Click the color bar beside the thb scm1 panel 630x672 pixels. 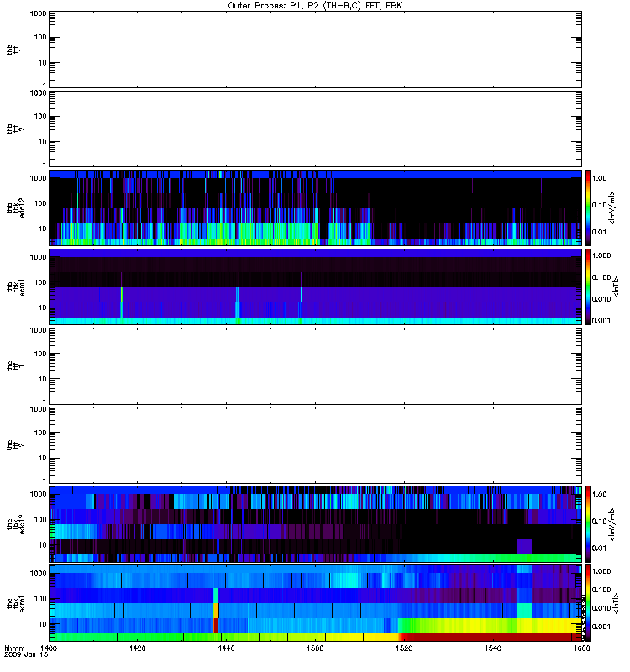pyautogui.click(x=588, y=286)
